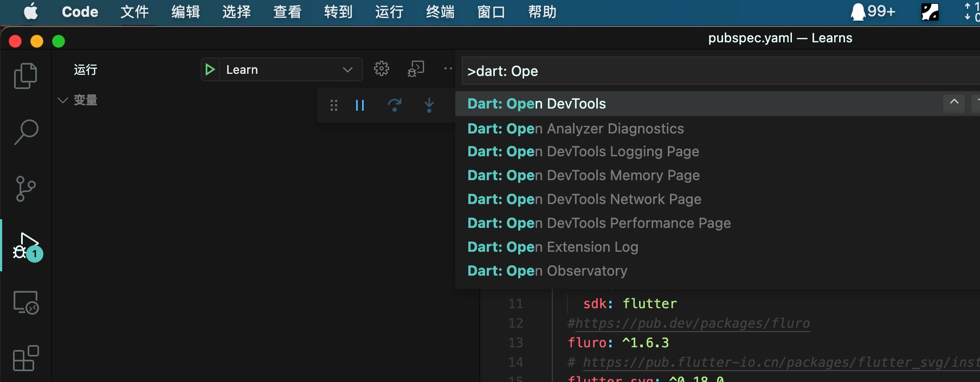
Task: Open the Extensions view
Action: [25, 358]
